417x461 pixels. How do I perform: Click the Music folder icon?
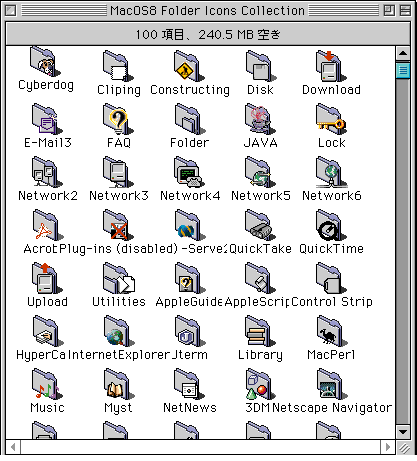coord(47,384)
